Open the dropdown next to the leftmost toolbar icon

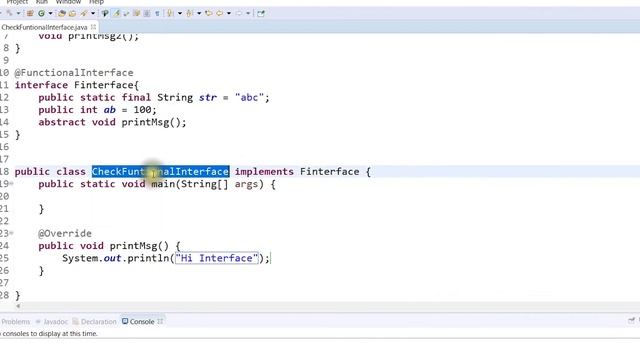18,13
